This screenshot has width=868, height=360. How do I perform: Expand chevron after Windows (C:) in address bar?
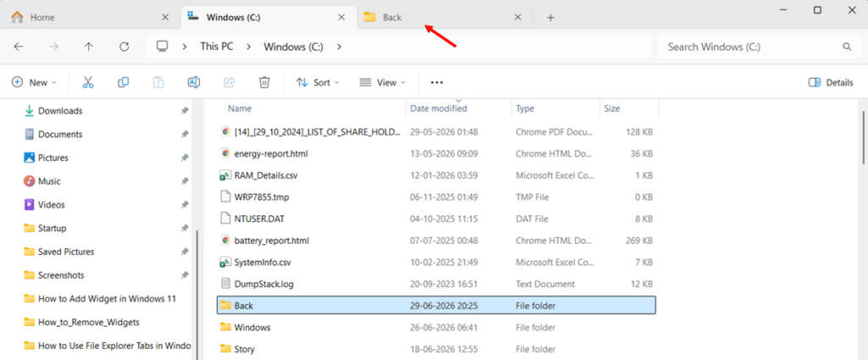pos(339,47)
